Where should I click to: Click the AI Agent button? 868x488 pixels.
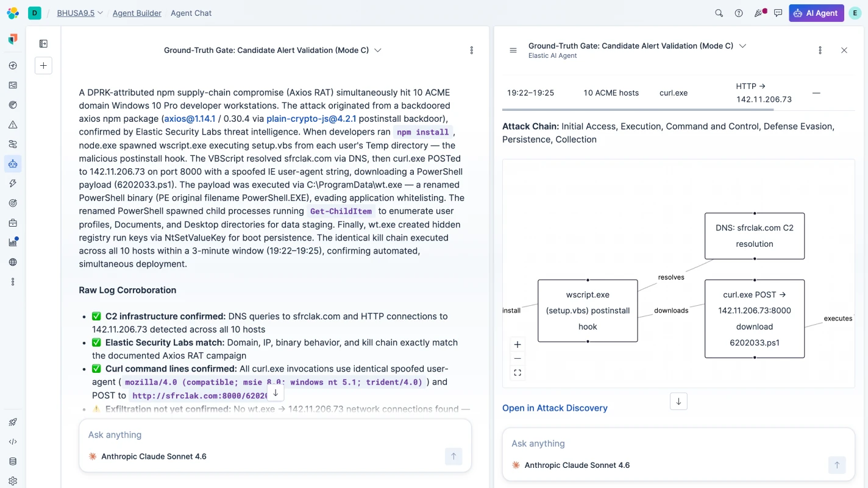(816, 13)
